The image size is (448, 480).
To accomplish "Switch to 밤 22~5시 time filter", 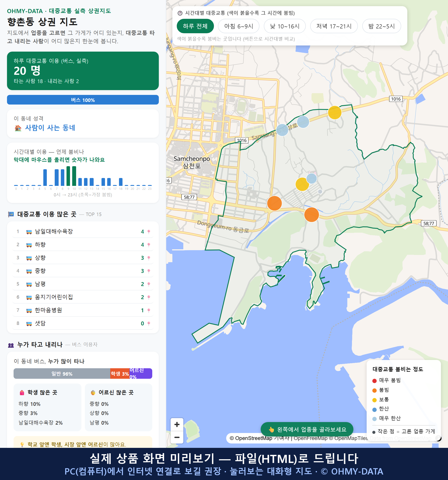I will tap(381, 26).
